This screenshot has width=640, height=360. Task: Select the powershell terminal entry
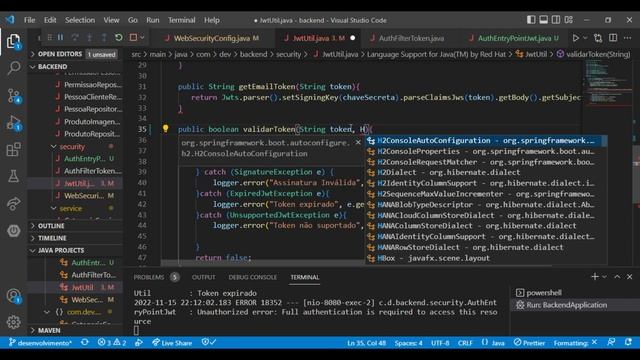[575, 293]
